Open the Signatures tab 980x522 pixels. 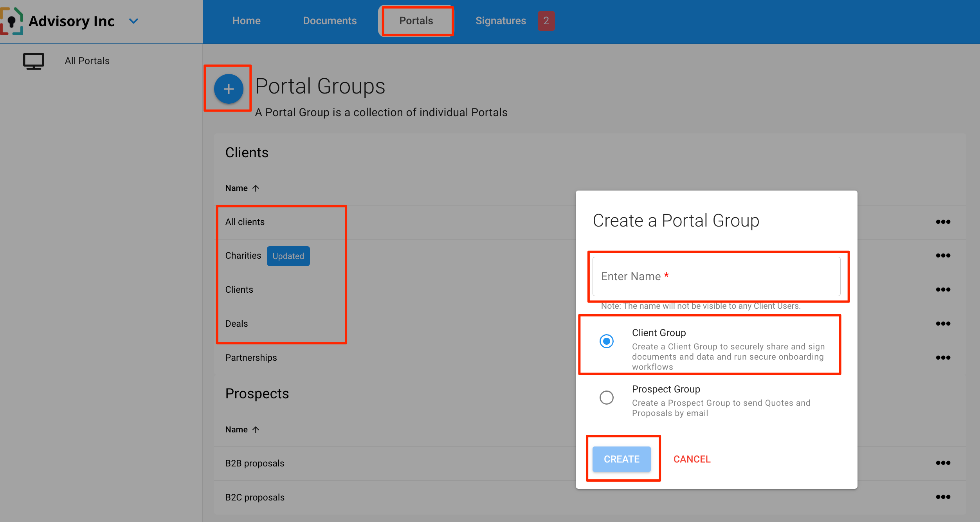[501, 21]
